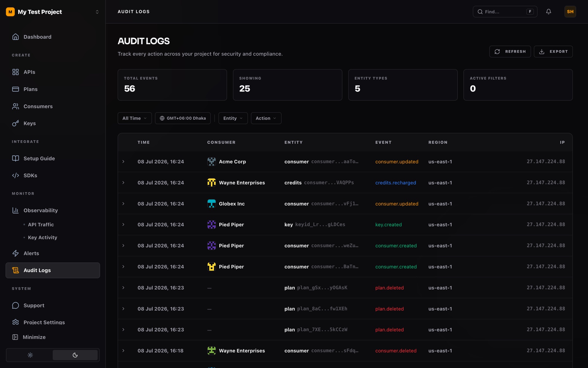Viewport: 588px width, 368px height.
Task: Click the Consumers people icon
Action: point(16,106)
